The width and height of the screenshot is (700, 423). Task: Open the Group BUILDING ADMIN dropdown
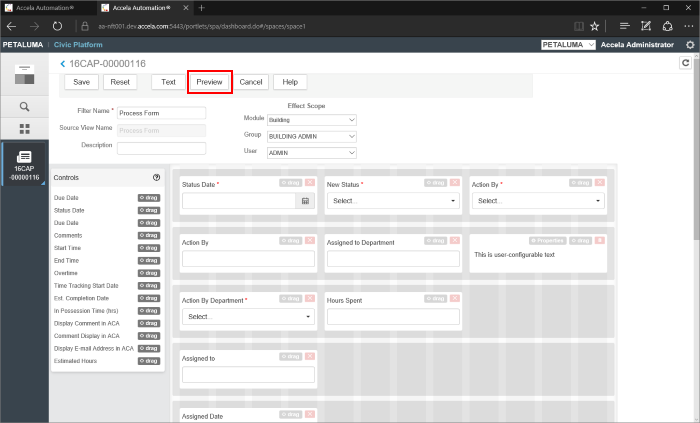coord(311,136)
